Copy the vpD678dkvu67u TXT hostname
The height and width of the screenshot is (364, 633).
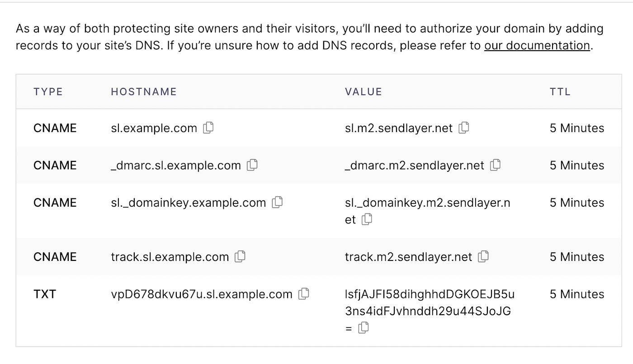tap(304, 294)
